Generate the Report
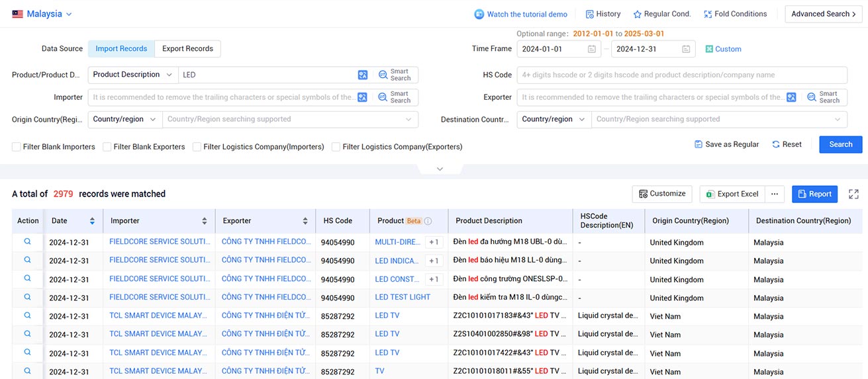The height and width of the screenshot is (379, 868). pyautogui.click(x=814, y=194)
